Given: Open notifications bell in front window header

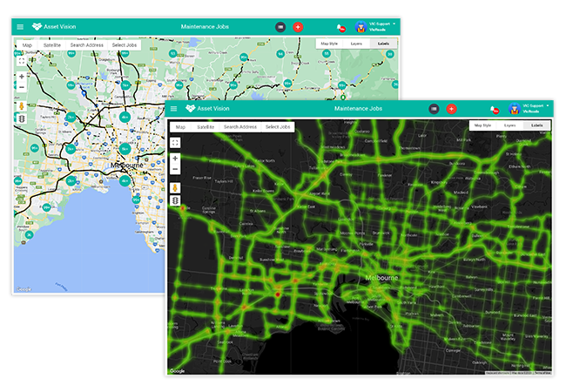Looking at the screenshot, I should (494, 110).
